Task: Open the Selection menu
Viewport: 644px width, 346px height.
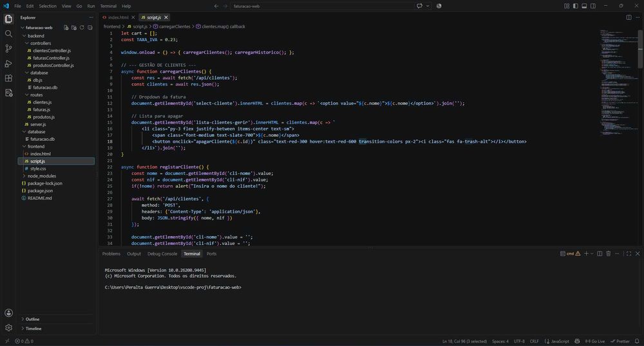Action: coord(48,6)
